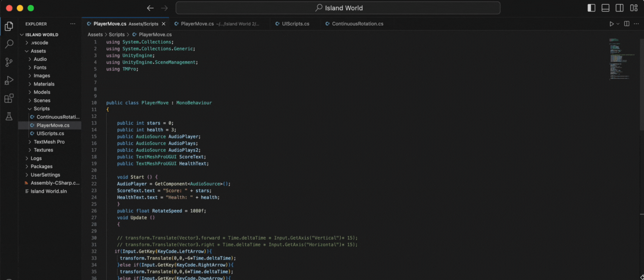Image resolution: width=644 pixels, height=280 pixels.
Task: Open the Search view icon
Action: pyautogui.click(x=9, y=44)
